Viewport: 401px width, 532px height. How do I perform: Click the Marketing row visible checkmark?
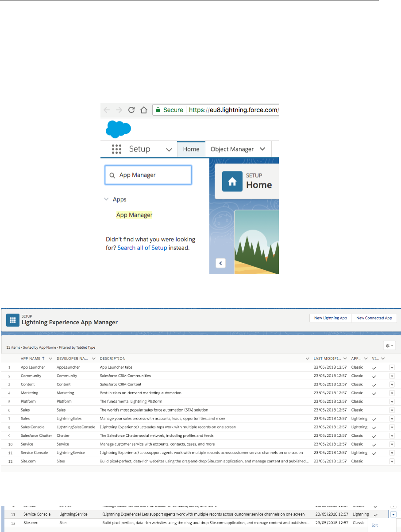[x=374, y=393]
